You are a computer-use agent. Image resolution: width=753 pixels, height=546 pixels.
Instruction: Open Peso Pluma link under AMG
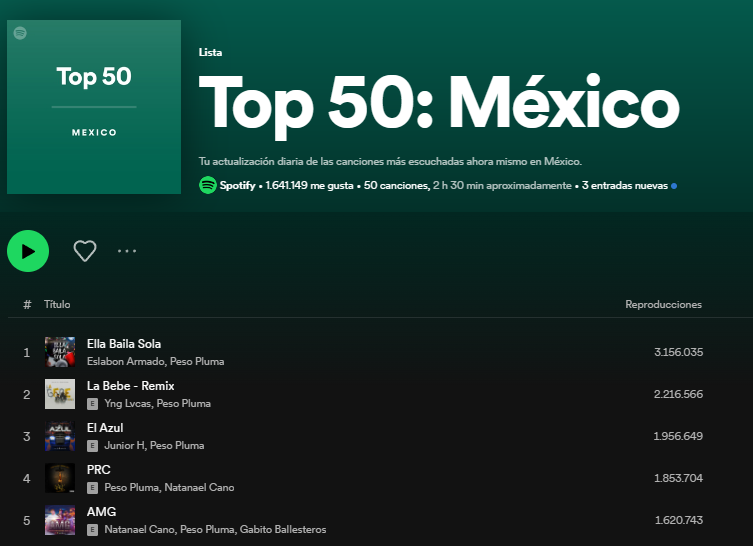pyautogui.click(x=207, y=529)
